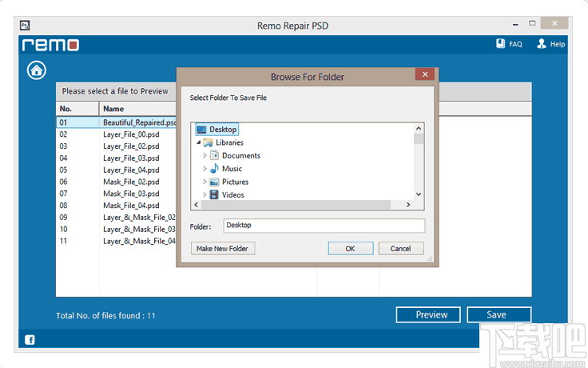Collapse the Libraries tree node
Viewport: 588px width, 368px height.
[x=199, y=142]
